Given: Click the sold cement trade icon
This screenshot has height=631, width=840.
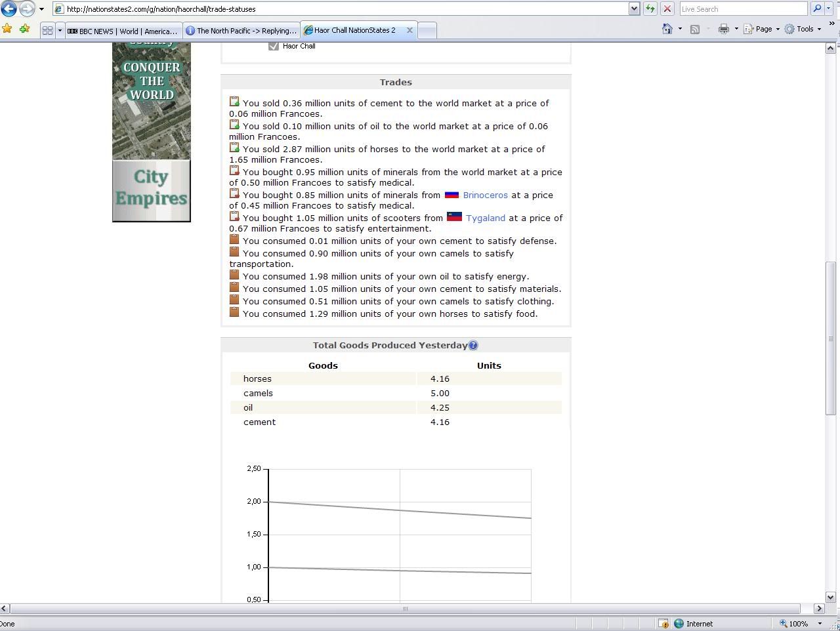Looking at the screenshot, I should coord(234,102).
